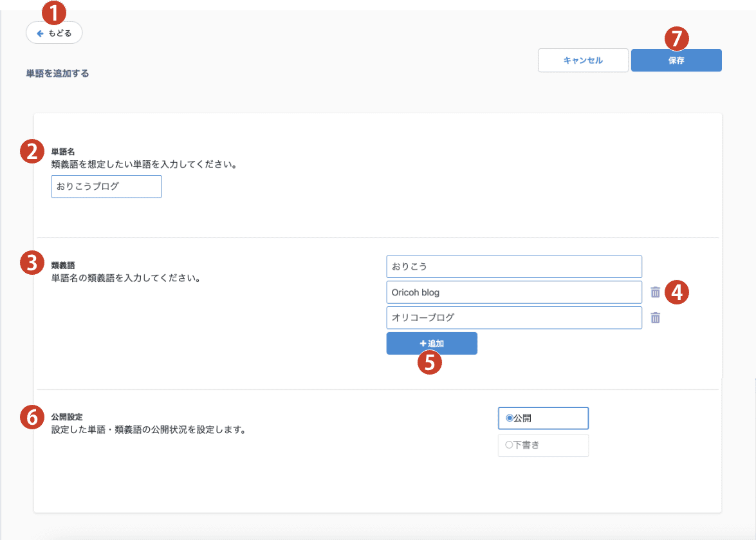Screen dimensions: 756x540
Task: Click the もどる back button
Action: 54,33
